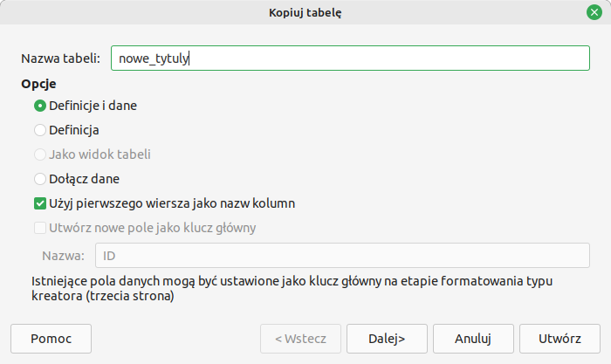This screenshot has width=611, height=364.
Task: Click the Opcje section heading
Action: pyautogui.click(x=38, y=85)
